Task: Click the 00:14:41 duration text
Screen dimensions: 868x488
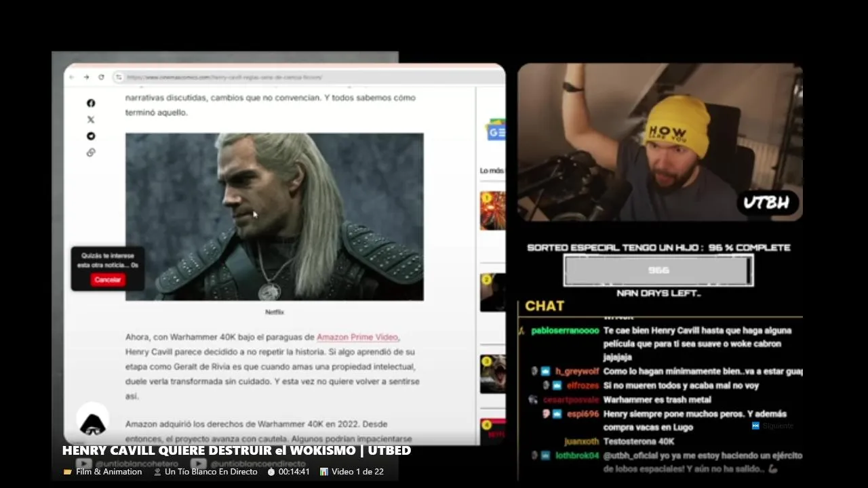Action: click(x=294, y=472)
